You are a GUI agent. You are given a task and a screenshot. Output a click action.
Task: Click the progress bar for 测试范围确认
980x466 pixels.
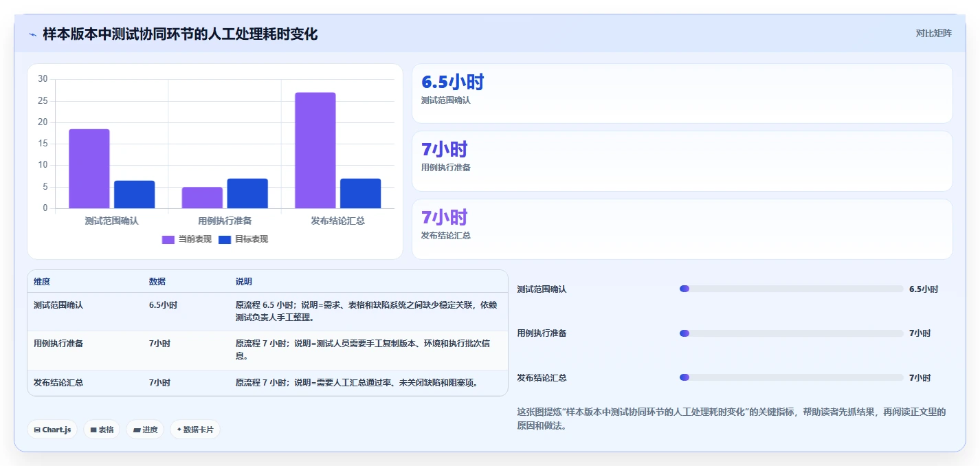791,289
